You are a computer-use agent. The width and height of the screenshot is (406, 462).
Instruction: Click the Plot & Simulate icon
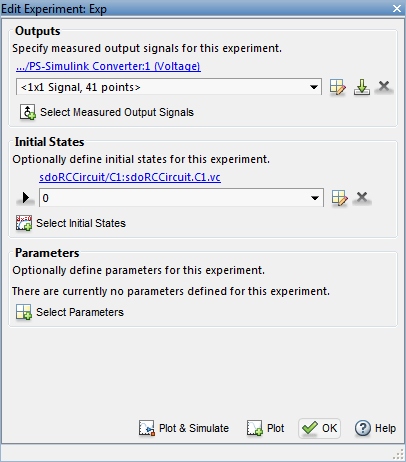click(x=147, y=428)
